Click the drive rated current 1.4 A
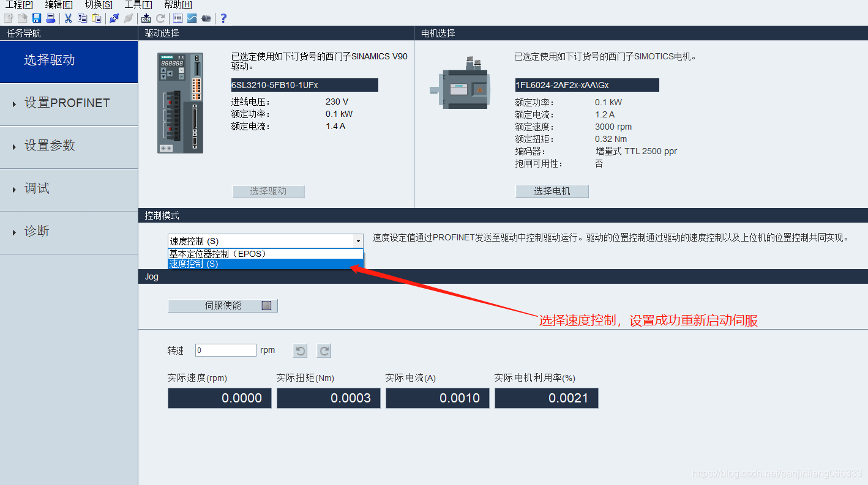The width and height of the screenshot is (868, 485). point(335,127)
